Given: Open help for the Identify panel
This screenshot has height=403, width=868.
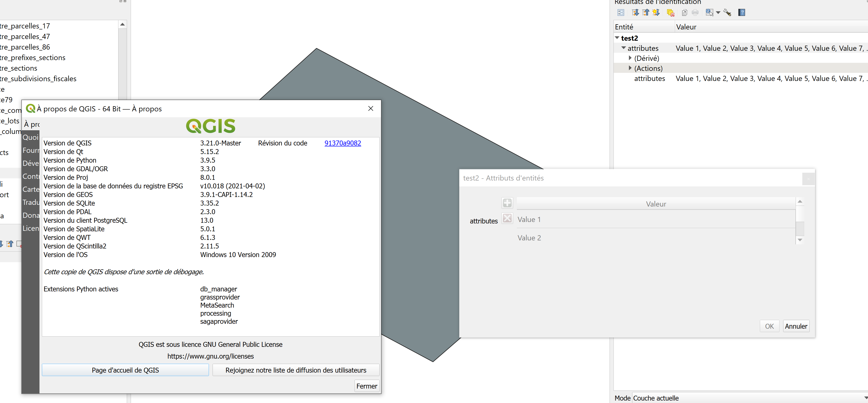Looking at the screenshot, I should [742, 13].
